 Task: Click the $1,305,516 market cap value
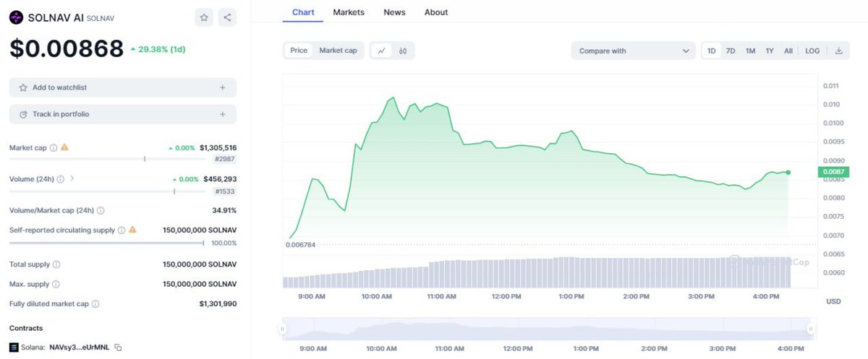218,147
